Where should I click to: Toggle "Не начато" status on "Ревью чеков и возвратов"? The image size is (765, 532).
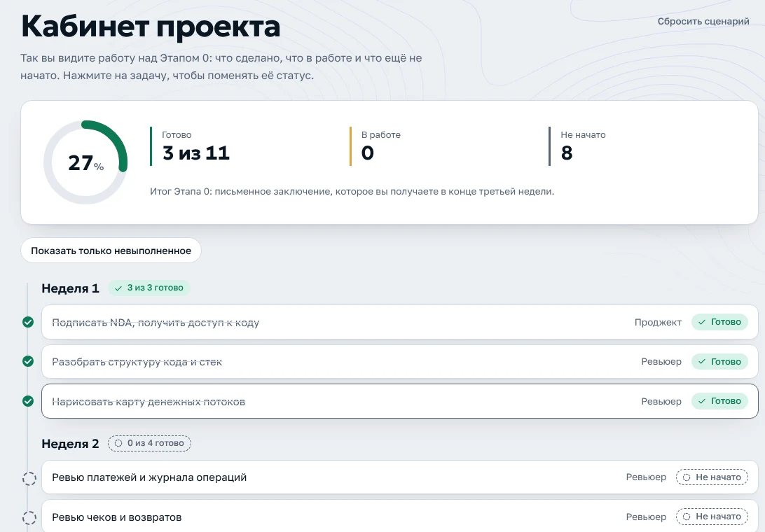(712, 517)
